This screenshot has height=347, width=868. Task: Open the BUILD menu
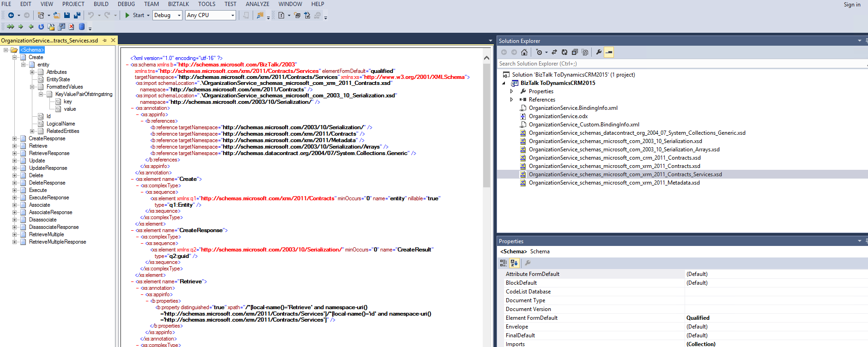(x=101, y=4)
